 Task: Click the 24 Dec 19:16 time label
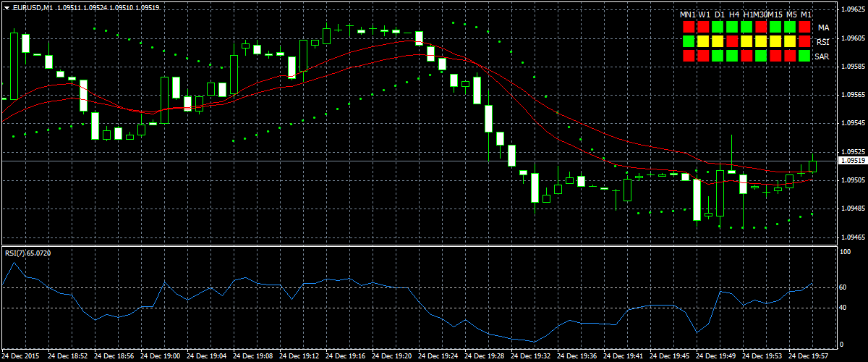click(x=346, y=356)
